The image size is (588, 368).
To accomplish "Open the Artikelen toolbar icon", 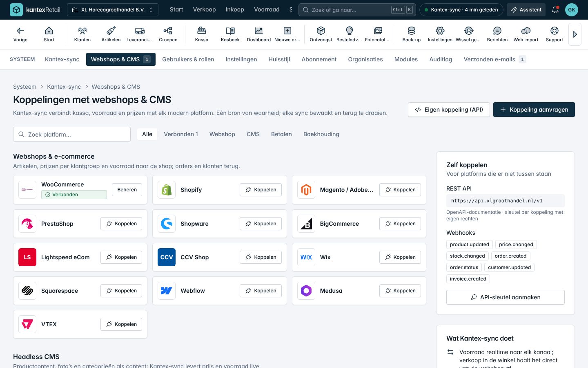I will pyautogui.click(x=111, y=34).
